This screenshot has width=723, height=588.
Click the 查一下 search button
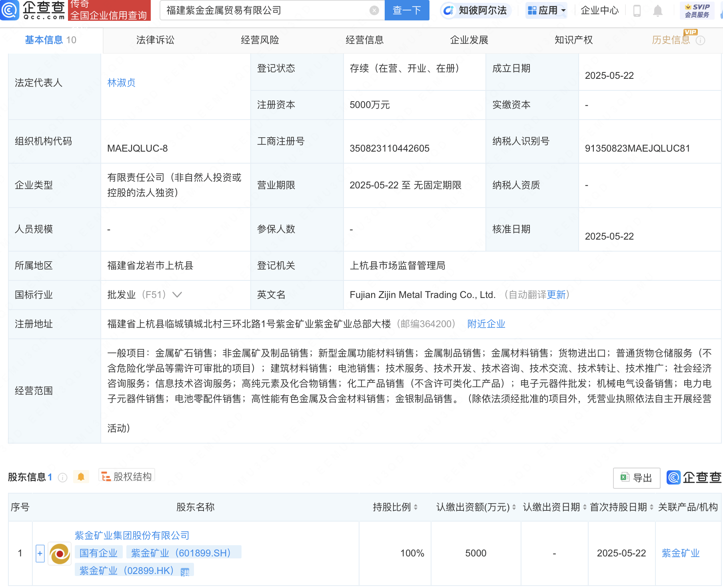[407, 10]
